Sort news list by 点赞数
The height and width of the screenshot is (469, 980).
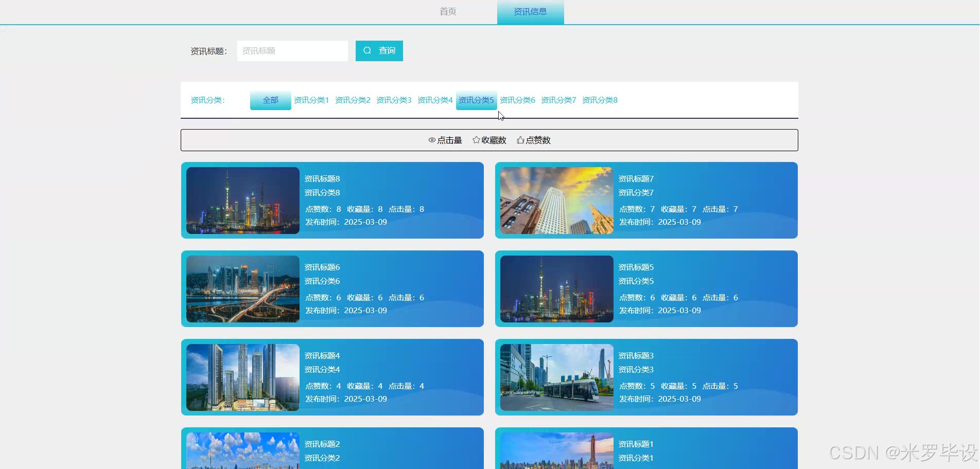point(538,140)
